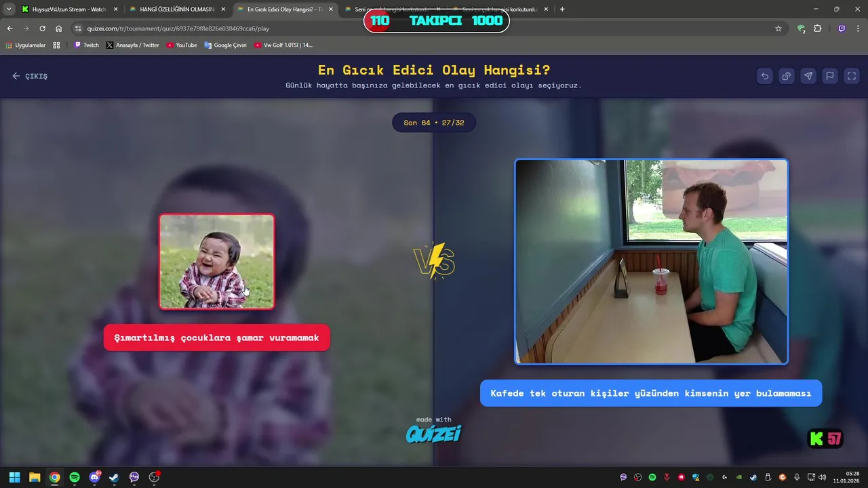This screenshot has height=488, width=868.
Task: Share the quiz using the paper plane icon
Action: point(808,76)
